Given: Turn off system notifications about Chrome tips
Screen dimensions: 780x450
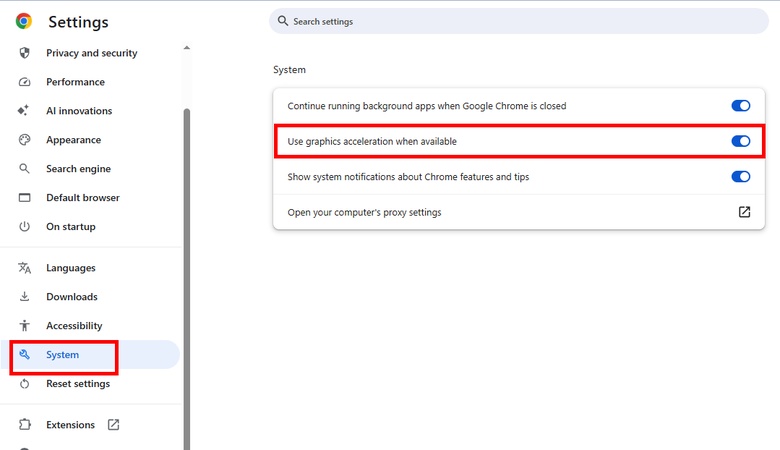Looking at the screenshot, I should coord(741,177).
